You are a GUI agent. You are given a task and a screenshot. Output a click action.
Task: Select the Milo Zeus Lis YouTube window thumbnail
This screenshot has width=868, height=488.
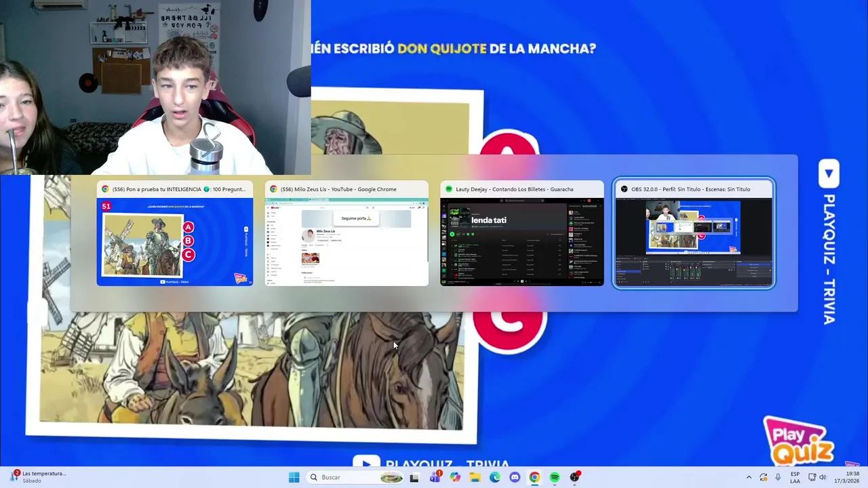(347, 234)
